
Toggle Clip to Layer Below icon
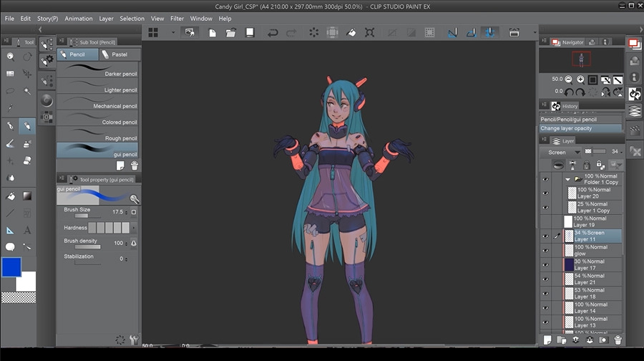[559, 165]
